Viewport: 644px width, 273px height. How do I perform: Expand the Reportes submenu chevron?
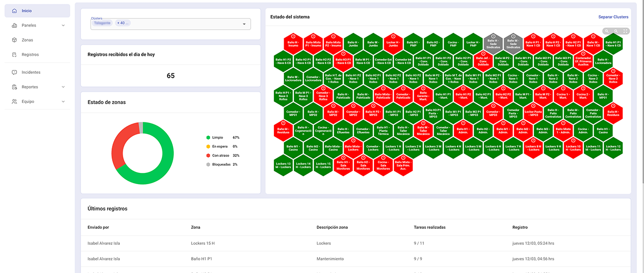tap(63, 87)
